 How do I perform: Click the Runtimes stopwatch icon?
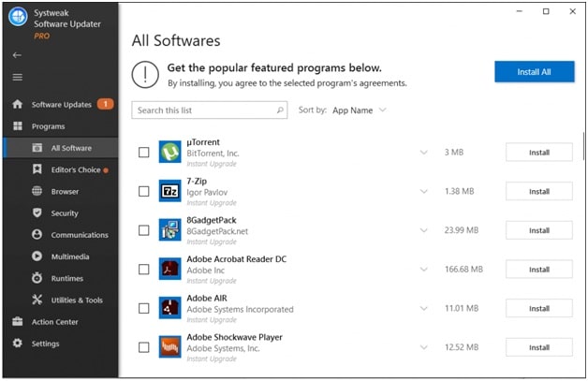point(37,278)
